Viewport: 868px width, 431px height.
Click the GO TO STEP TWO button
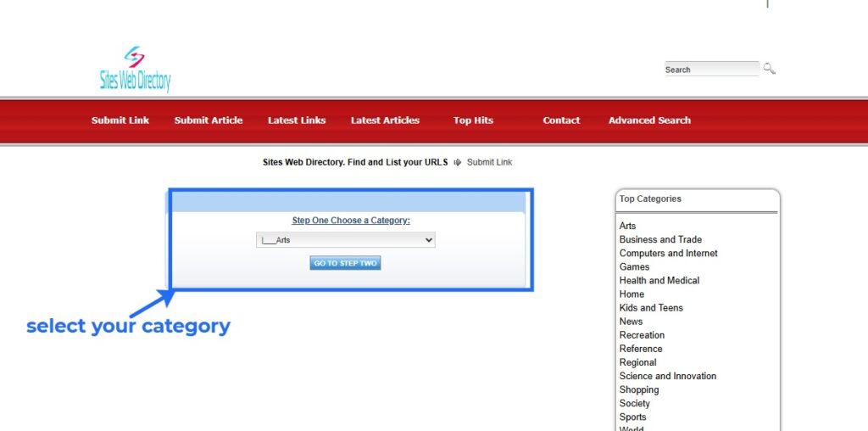[x=346, y=263]
